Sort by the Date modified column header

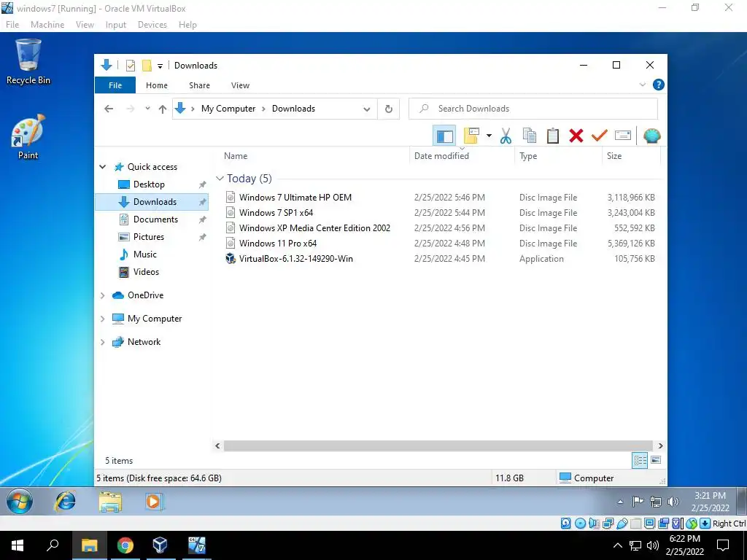tap(441, 156)
